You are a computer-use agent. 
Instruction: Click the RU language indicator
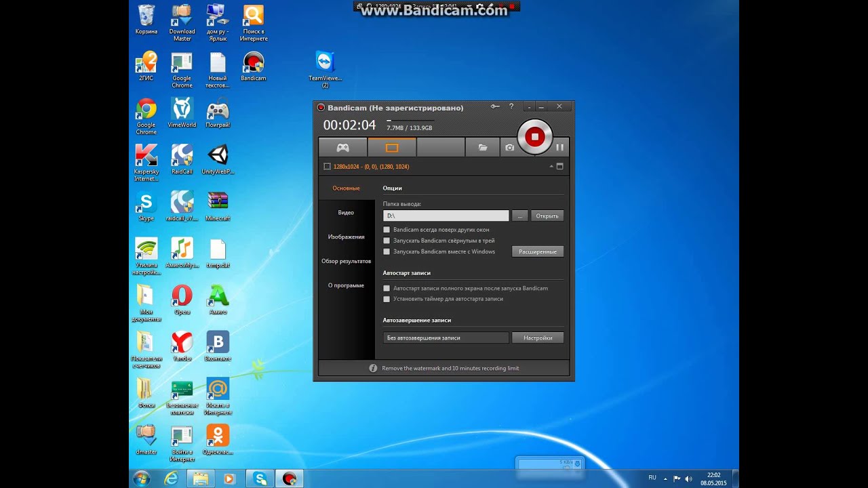tap(652, 478)
